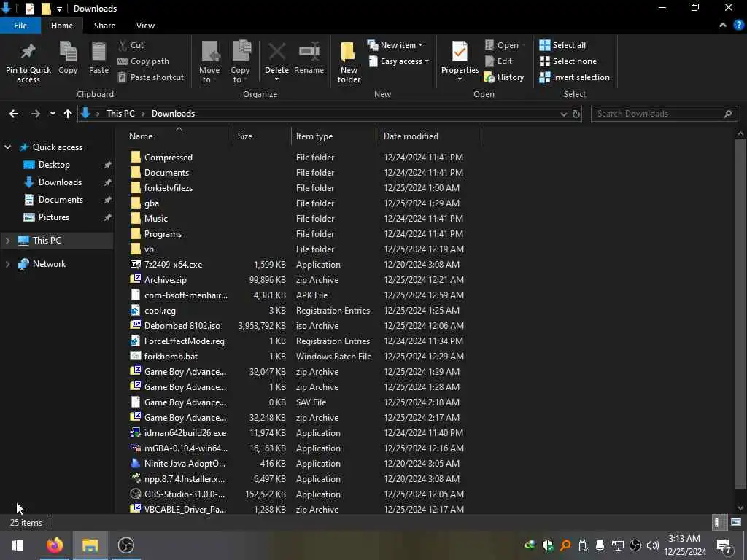Open Explorer help icon

tap(738, 26)
